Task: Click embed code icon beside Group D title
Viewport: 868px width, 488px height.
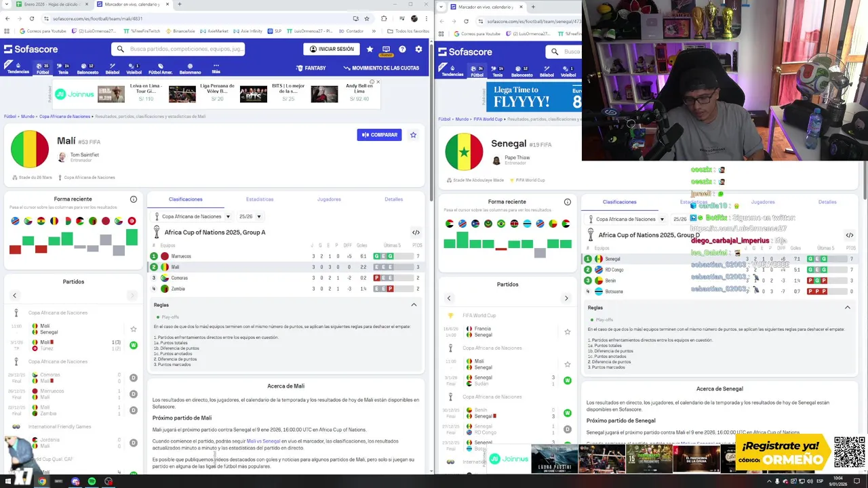Action: tap(850, 235)
